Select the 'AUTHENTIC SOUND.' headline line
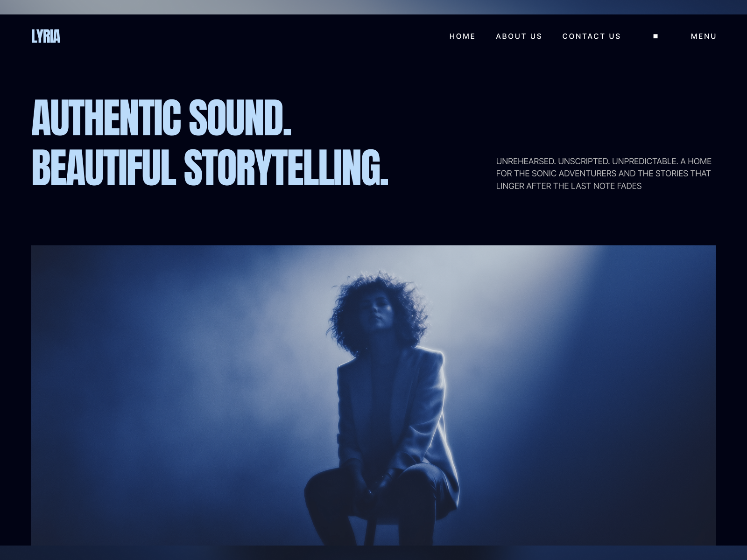The width and height of the screenshot is (747, 560). coord(162,119)
